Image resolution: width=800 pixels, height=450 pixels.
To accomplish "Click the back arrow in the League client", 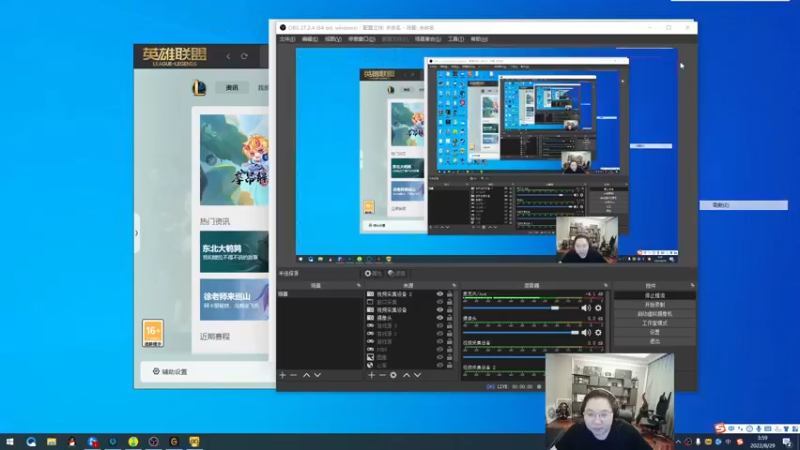I will tap(228, 56).
